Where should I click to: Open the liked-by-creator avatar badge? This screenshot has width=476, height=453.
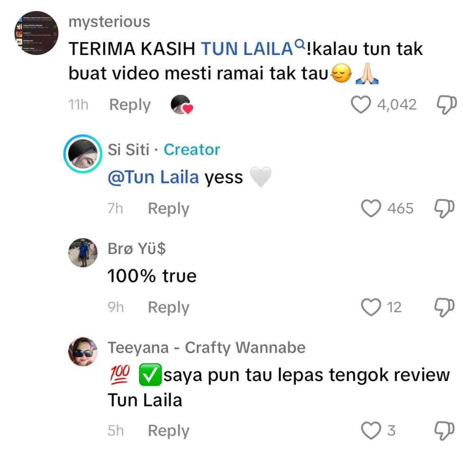pyautogui.click(x=182, y=104)
